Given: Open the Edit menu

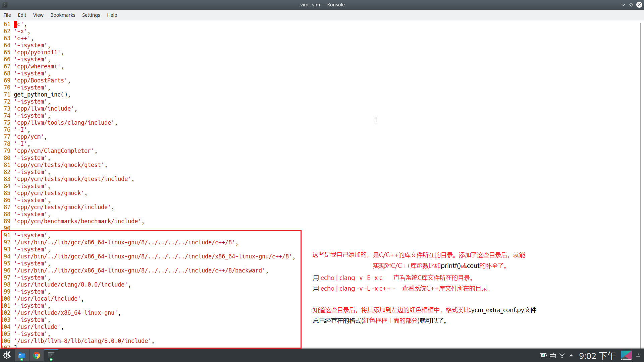Looking at the screenshot, I should tap(22, 15).
